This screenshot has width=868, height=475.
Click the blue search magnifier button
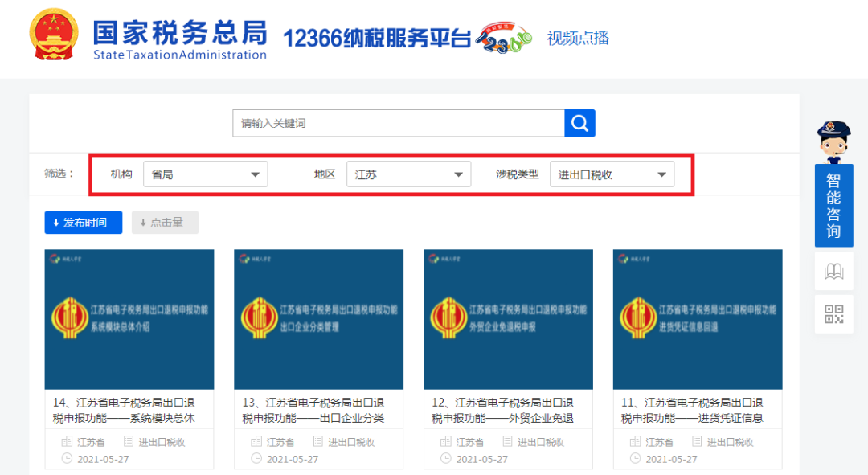(x=579, y=123)
